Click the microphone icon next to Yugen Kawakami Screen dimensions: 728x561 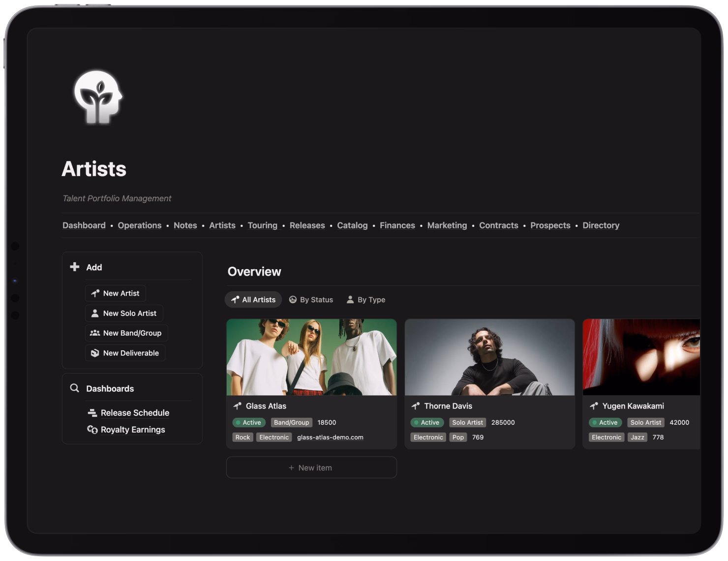594,406
